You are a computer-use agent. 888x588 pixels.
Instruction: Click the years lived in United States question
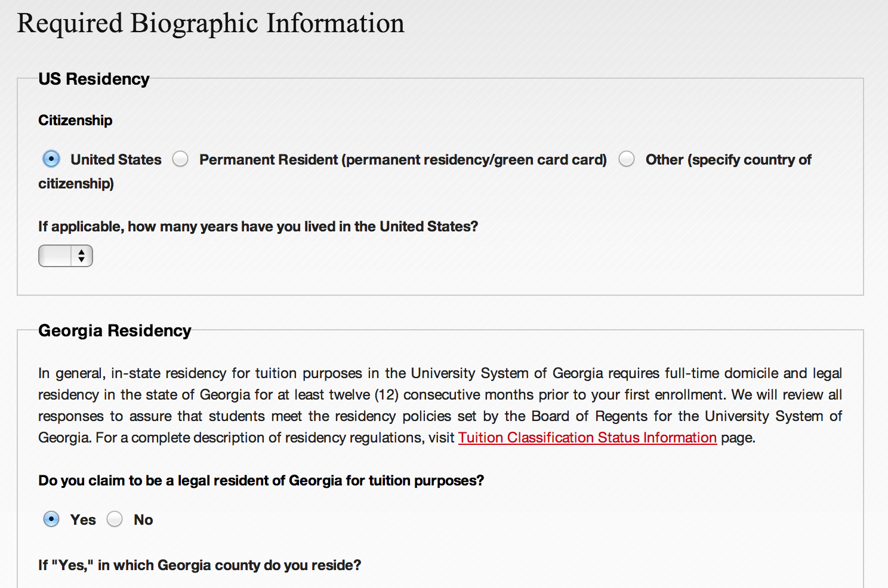tap(258, 227)
